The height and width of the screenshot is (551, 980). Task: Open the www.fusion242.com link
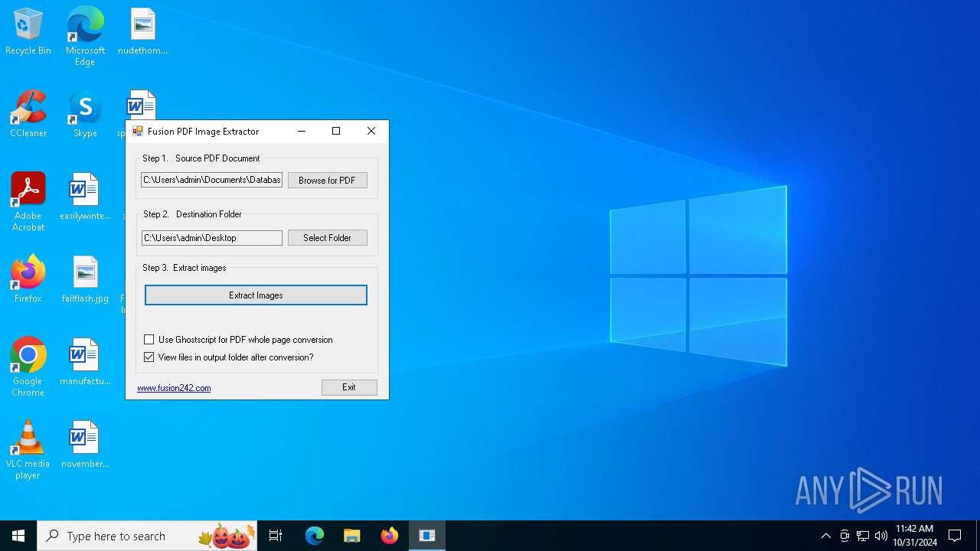[x=174, y=388]
